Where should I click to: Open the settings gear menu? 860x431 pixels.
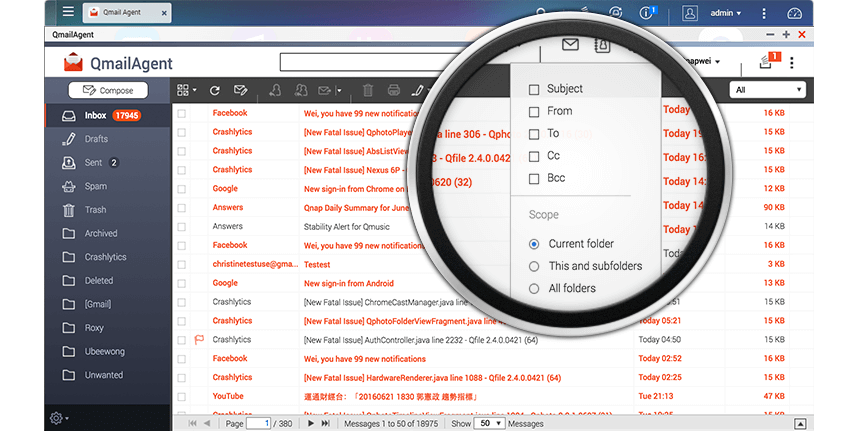[x=59, y=418]
